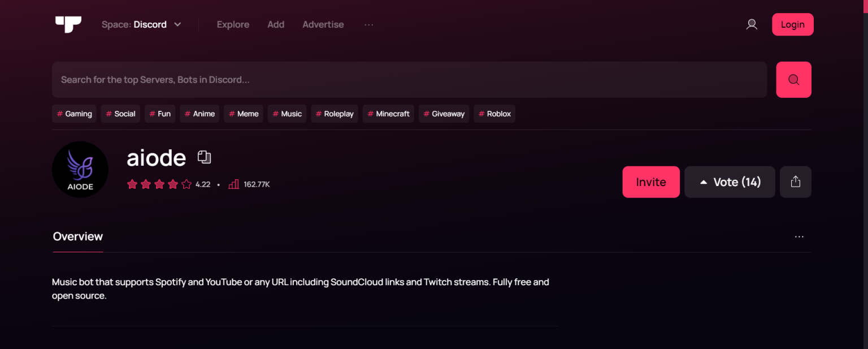The height and width of the screenshot is (349, 868).
Task: Open the navbar overflow menu
Action: (x=368, y=24)
